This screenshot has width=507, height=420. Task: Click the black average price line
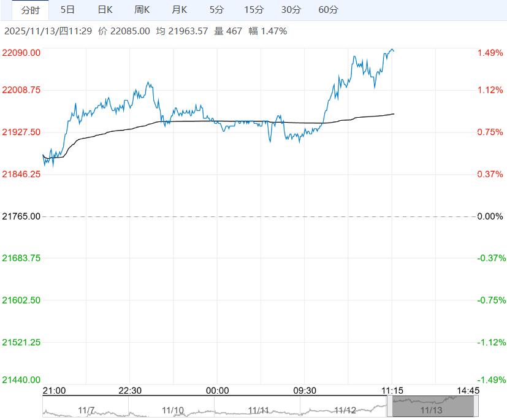coord(245,121)
